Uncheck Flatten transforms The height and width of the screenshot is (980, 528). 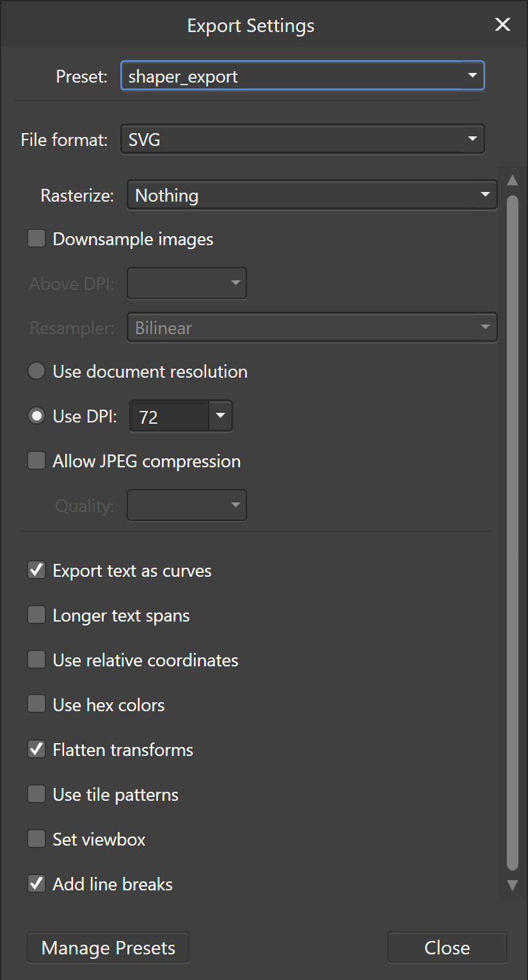pos(36,749)
